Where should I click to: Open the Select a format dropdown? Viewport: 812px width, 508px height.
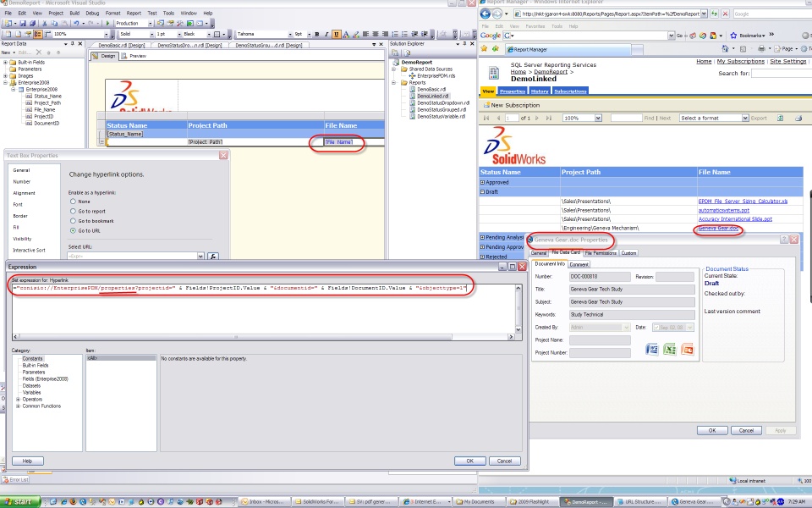pyautogui.click(x=745, y=119)
